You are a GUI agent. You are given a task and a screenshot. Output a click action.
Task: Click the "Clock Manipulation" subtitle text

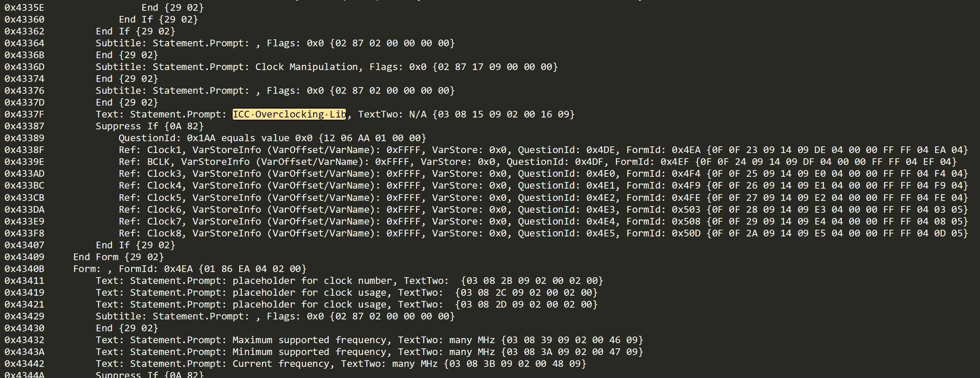306,67
